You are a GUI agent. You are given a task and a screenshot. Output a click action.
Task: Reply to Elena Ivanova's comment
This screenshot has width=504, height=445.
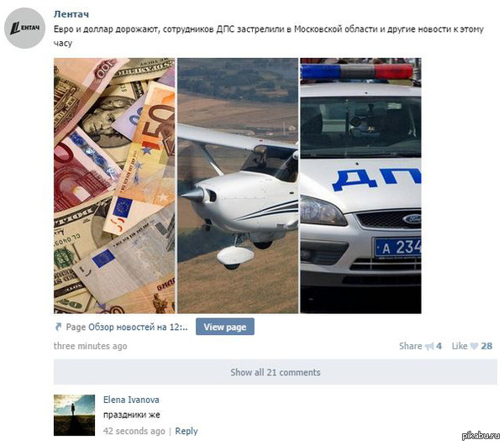coord(186,431)
